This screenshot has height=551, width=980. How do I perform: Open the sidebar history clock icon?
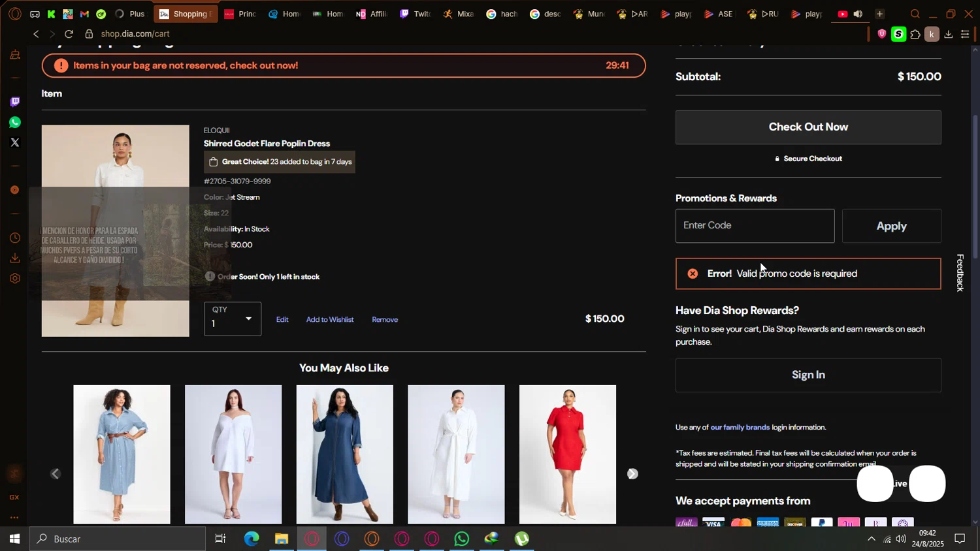14,238
